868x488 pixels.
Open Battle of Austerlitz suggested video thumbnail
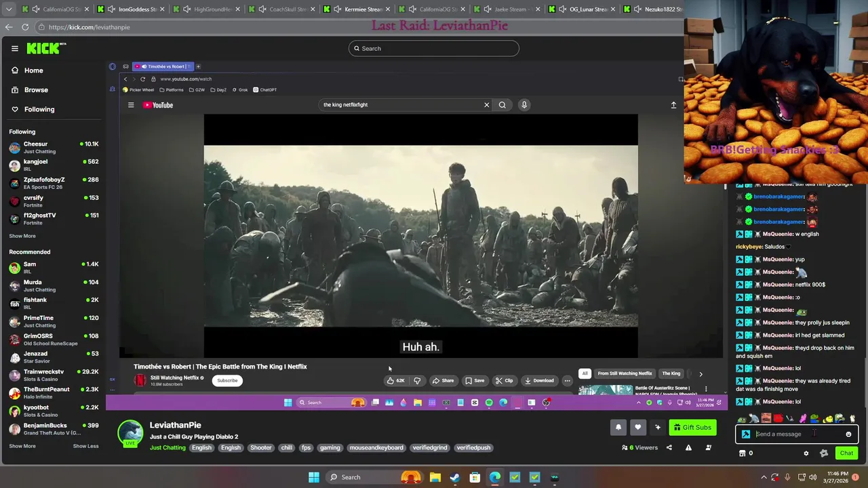coord(605,390)
